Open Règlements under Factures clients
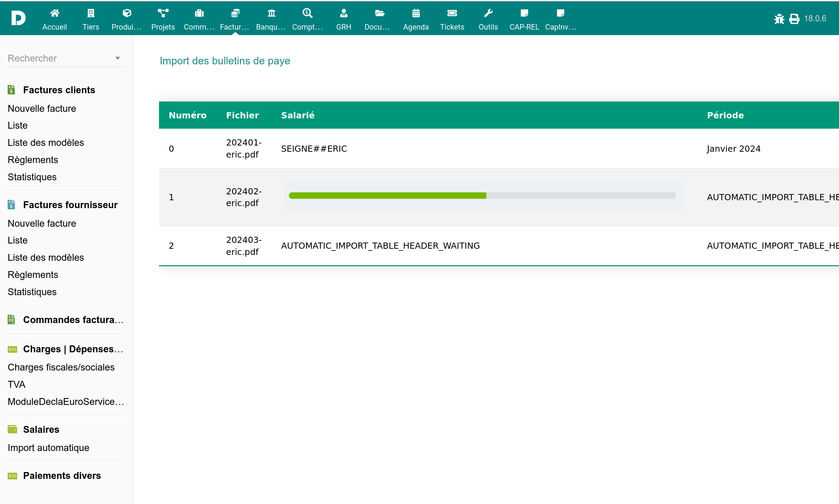This screenshot has height=504, width=839. (x=33, y=160)
